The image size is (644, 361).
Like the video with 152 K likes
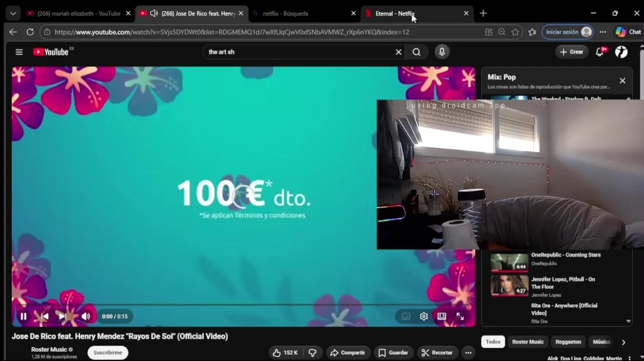point(285,352)
